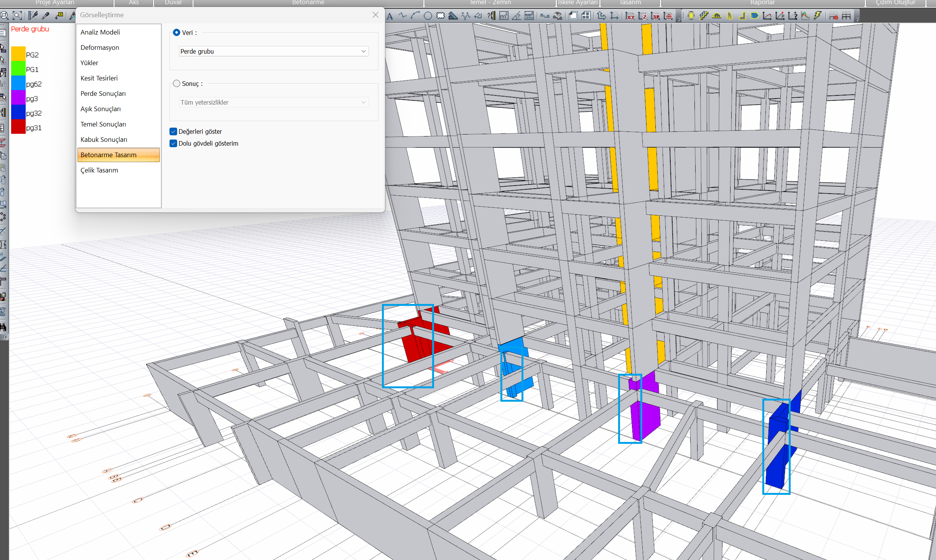
Task: Click the XY coordinate plane icon
Action: point(630,16)
